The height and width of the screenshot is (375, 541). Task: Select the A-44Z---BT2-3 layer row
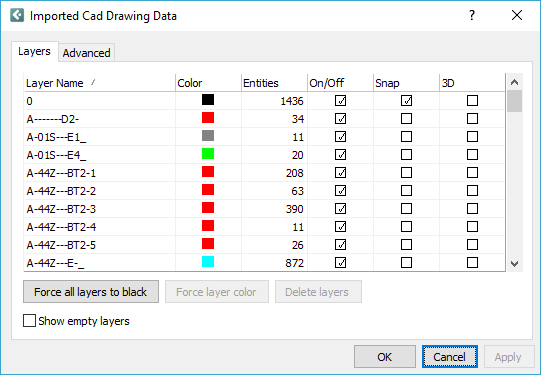coord(265,209)
